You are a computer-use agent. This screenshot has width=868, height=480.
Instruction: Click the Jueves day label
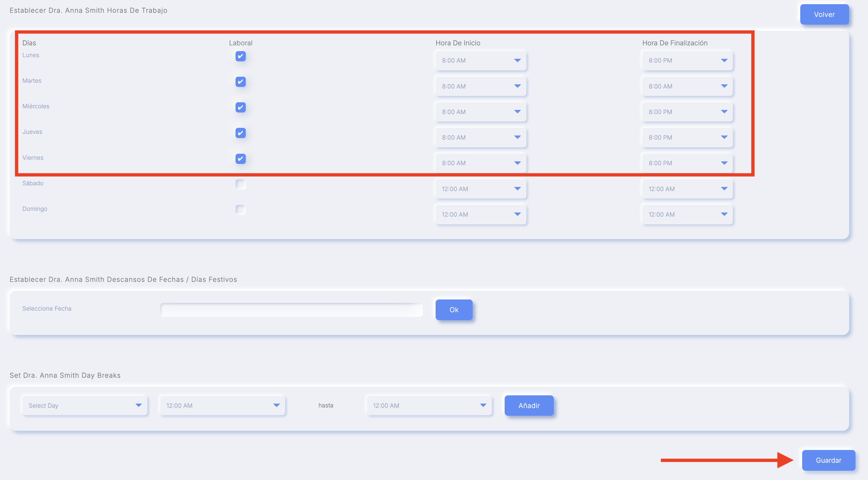[32, 132]
